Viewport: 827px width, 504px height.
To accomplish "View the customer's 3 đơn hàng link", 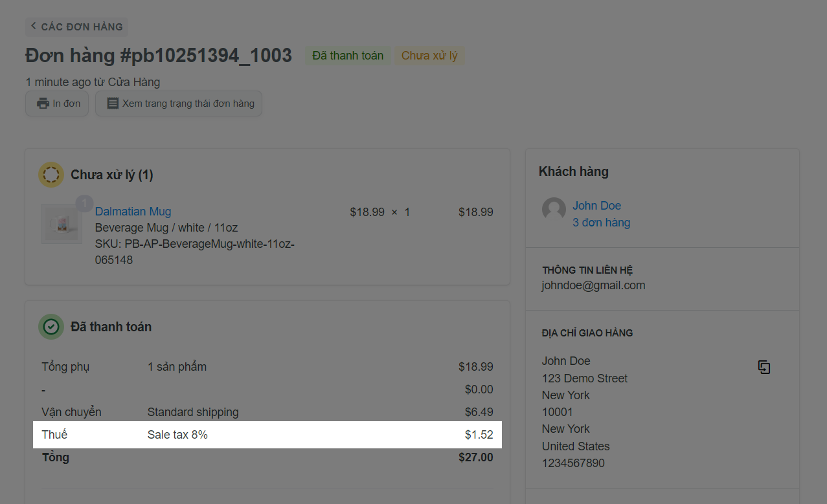I will (601, 223).
